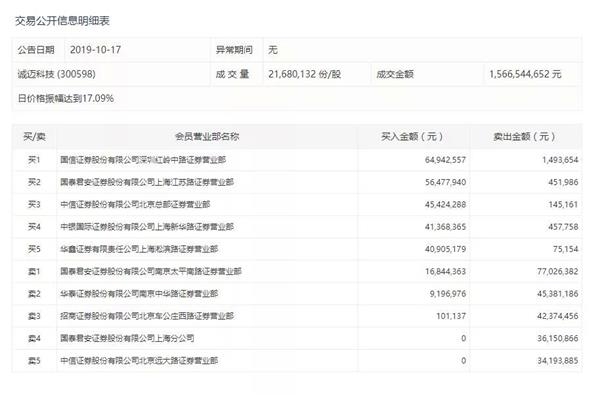Select the 卖3 row label
This screenshot has height=395, width=600.
click(x=34, y=316)
